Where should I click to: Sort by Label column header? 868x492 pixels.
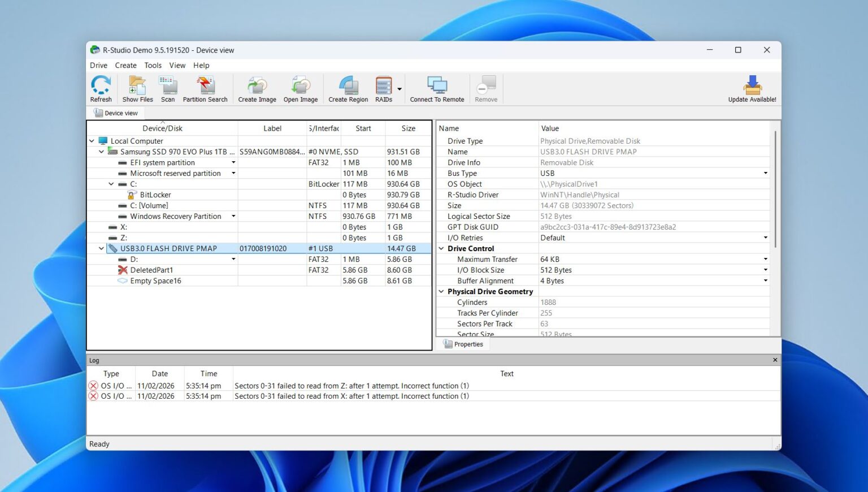272,128
